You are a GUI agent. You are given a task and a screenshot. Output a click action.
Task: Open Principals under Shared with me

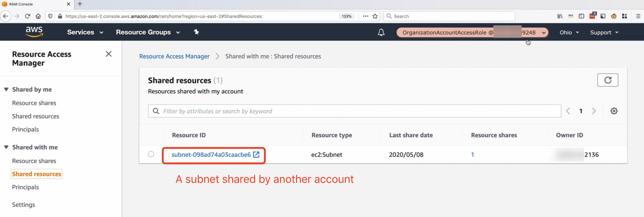[25, 187]
